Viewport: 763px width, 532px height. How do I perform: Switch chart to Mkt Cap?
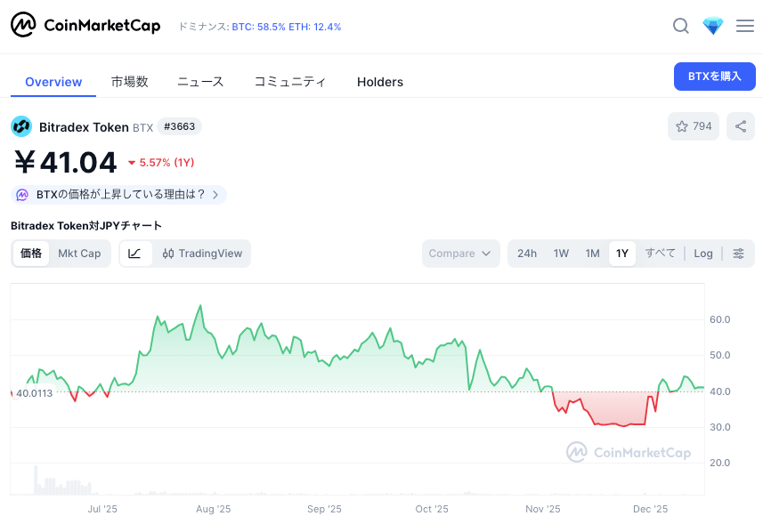coord(79,254)
